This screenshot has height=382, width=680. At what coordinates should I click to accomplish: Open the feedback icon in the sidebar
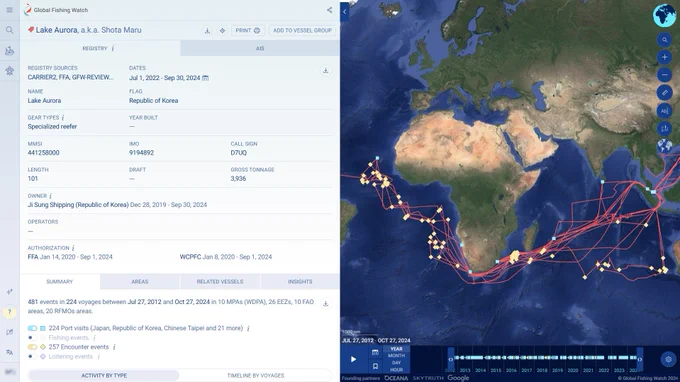(10, 332)
